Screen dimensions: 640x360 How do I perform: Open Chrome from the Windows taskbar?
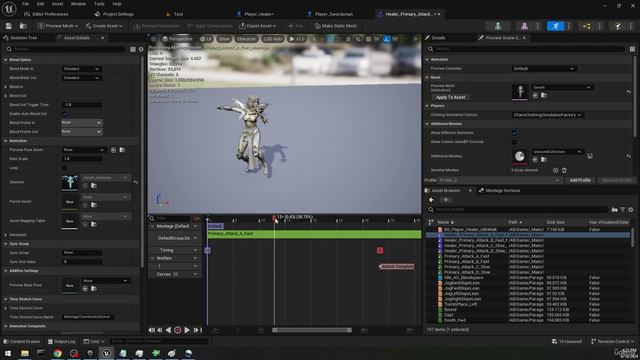click(57, 353)
